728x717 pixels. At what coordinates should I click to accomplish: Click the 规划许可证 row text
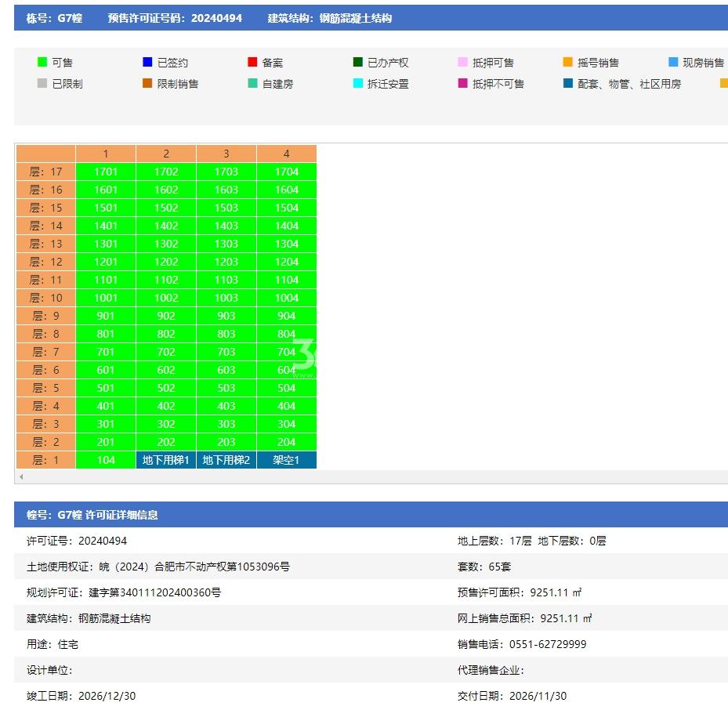click(124, 592)
